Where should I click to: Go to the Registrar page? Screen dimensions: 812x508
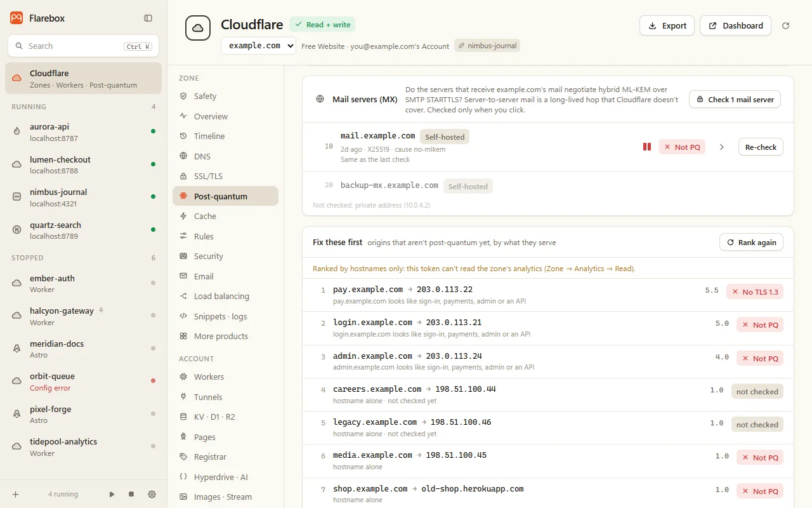[x=225, y=457]
